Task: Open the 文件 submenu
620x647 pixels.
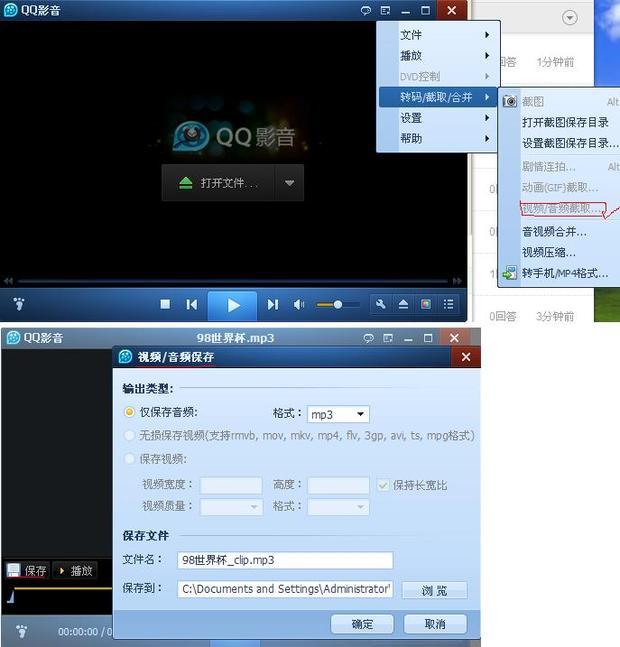Action: pos(437,35)
